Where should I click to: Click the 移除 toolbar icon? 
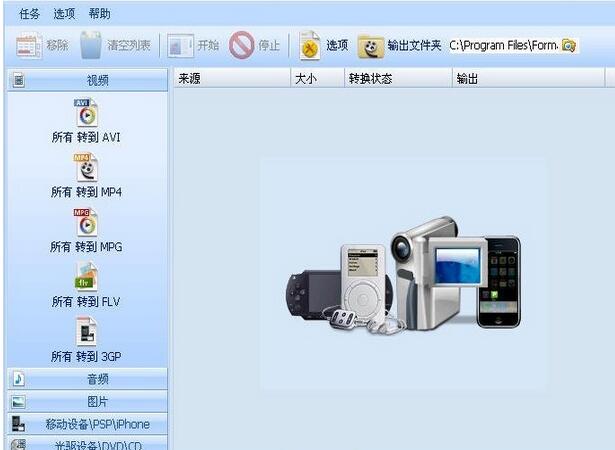(29, 46)
